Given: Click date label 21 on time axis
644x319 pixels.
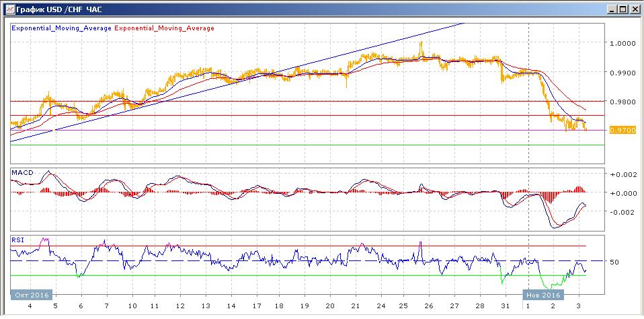Looking at the screenshot, I should coord(355,306).
